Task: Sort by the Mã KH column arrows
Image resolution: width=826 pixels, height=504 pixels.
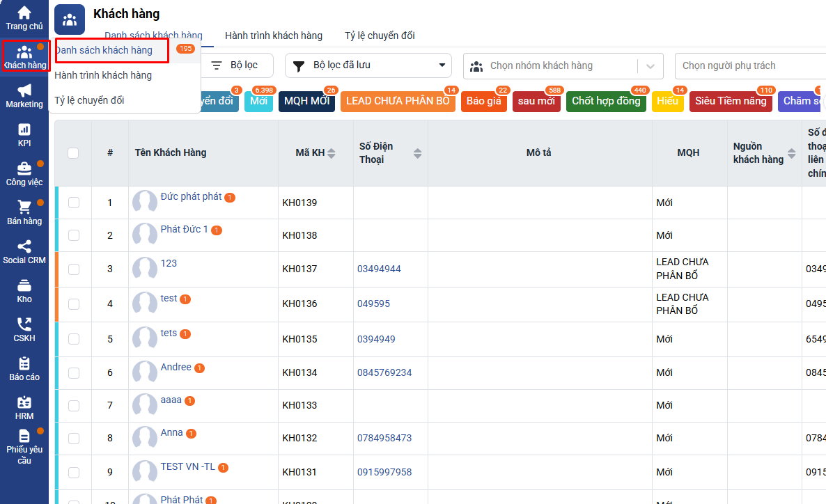Action: pyautogui.click(x=332, y=153)
